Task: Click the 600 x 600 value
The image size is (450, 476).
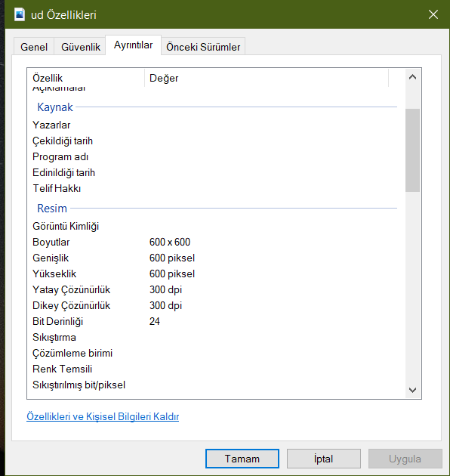Action: (x=170, y=242)
